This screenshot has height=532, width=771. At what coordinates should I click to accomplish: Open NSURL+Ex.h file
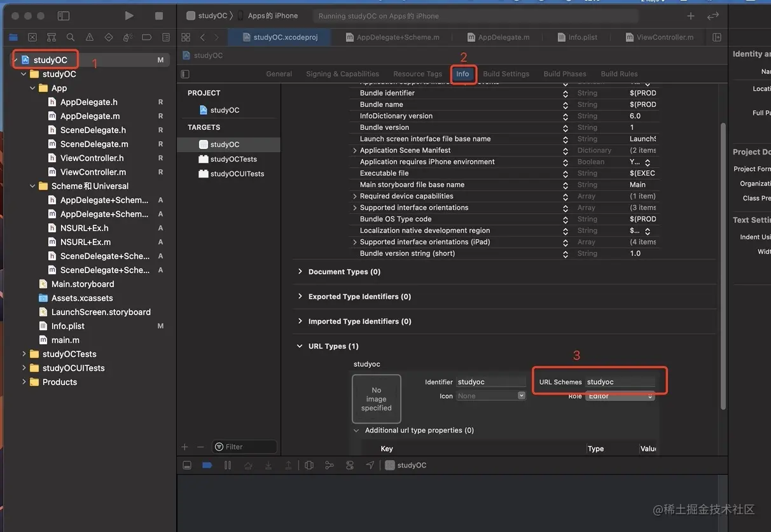pos(84,228)
